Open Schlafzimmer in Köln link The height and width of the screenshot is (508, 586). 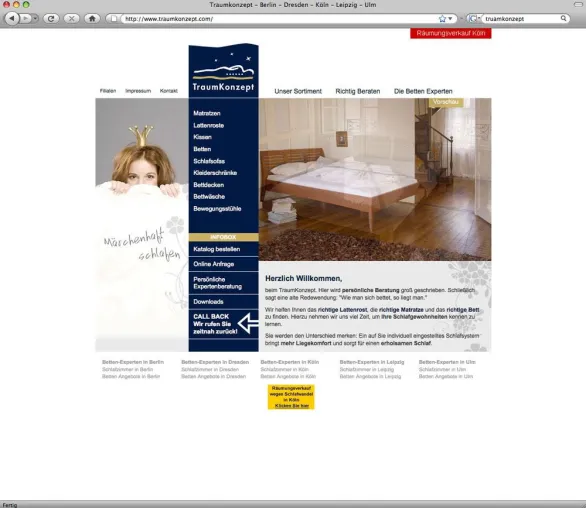(284, 369)
